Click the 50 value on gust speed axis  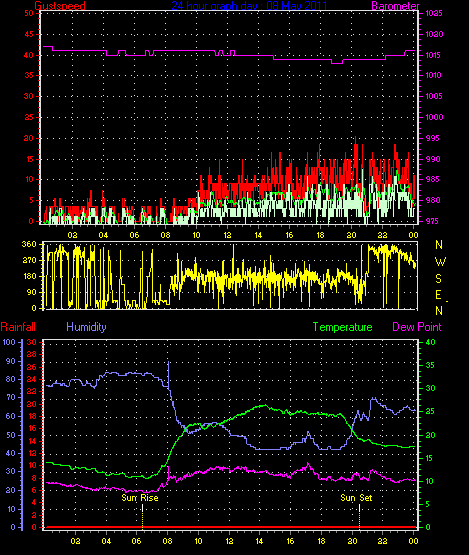(29, 13)
